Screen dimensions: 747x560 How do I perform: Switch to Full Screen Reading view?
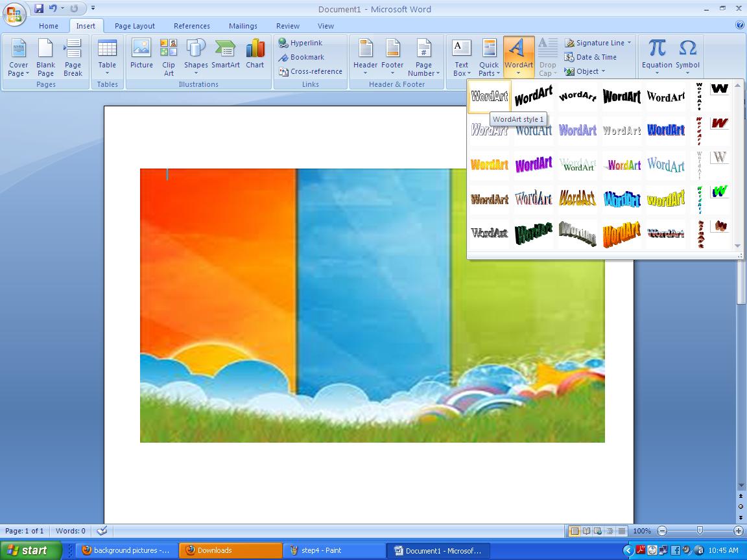click(x=586, y=530)
